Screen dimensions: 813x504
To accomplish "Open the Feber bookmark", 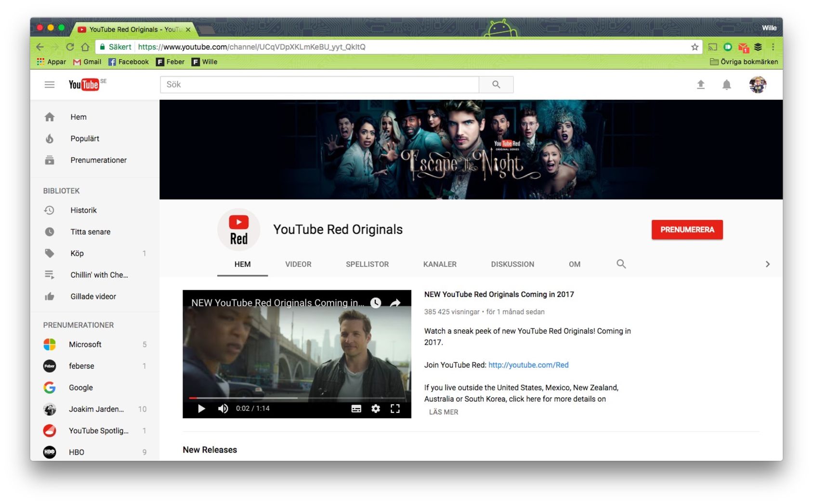I will (x=170, y=62).
